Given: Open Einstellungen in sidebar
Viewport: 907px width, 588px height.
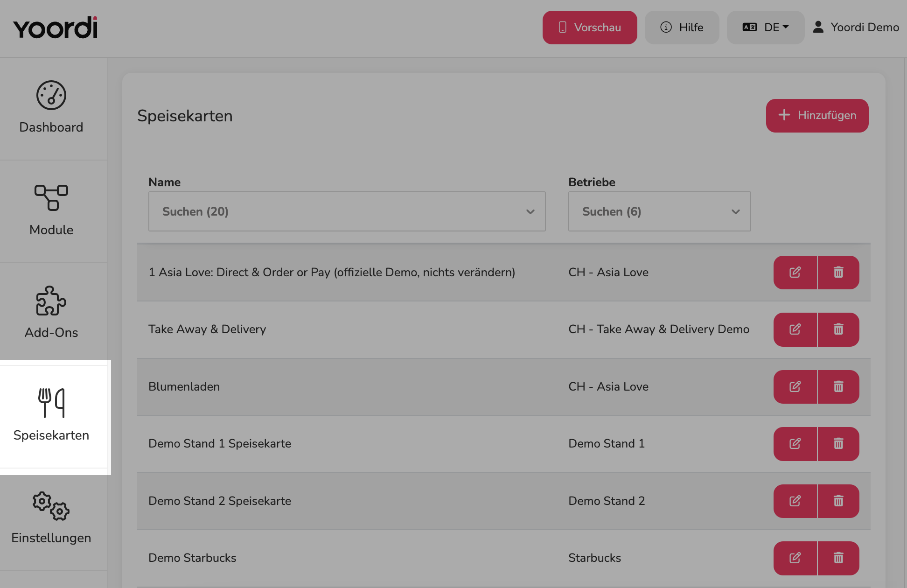Looking at the screenshot, I should [x=51, y=519].
